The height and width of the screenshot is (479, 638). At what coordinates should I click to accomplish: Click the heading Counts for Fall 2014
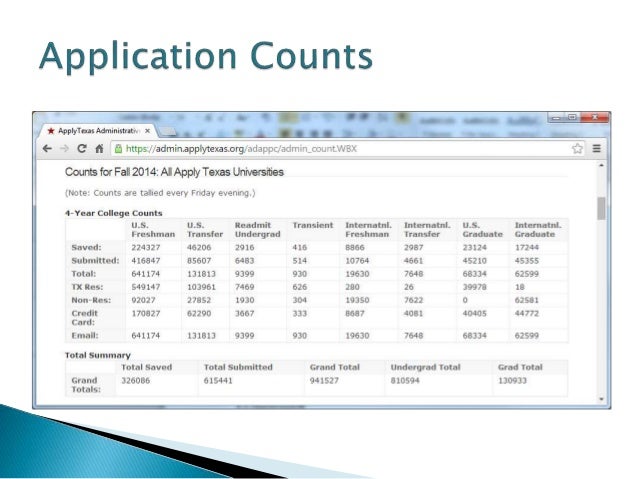pyautogui.click(x=174, y=172)
